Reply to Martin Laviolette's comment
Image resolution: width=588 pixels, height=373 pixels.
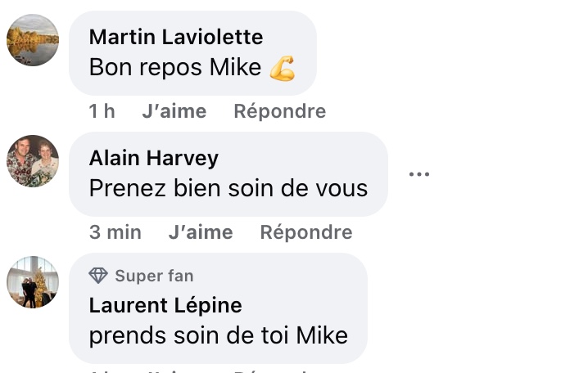(x=280, y=111)
